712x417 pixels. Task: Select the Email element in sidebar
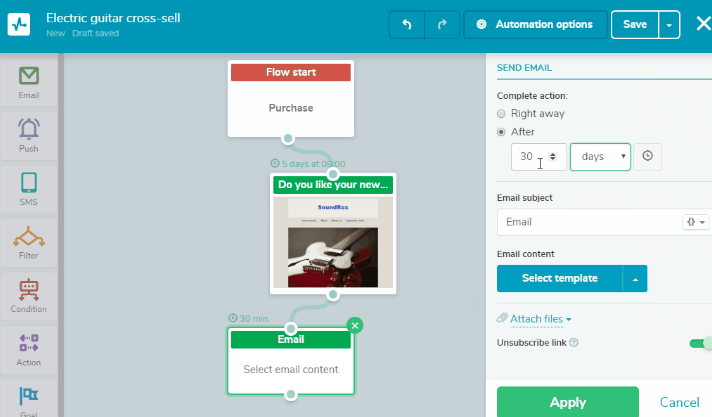[29, 82]
